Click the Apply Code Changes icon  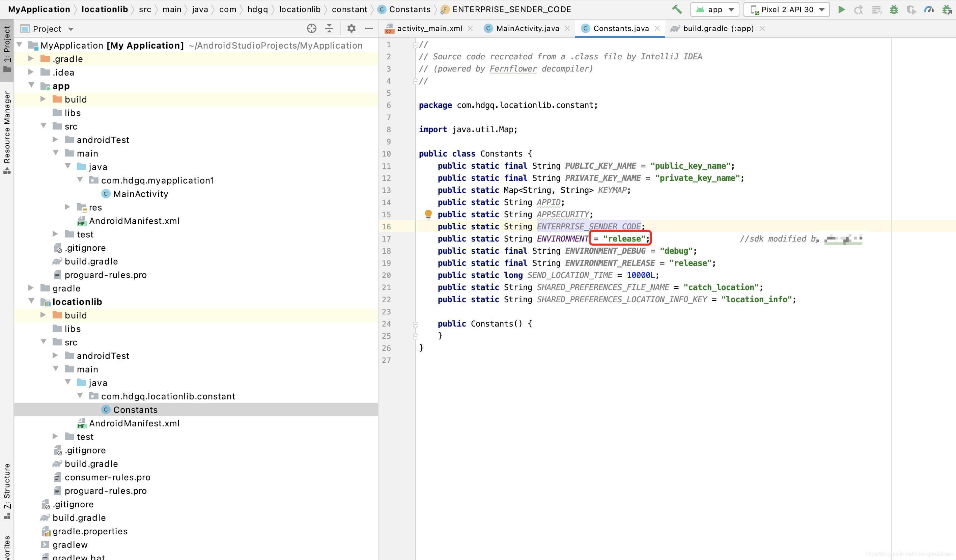click(x=876, y=9)
